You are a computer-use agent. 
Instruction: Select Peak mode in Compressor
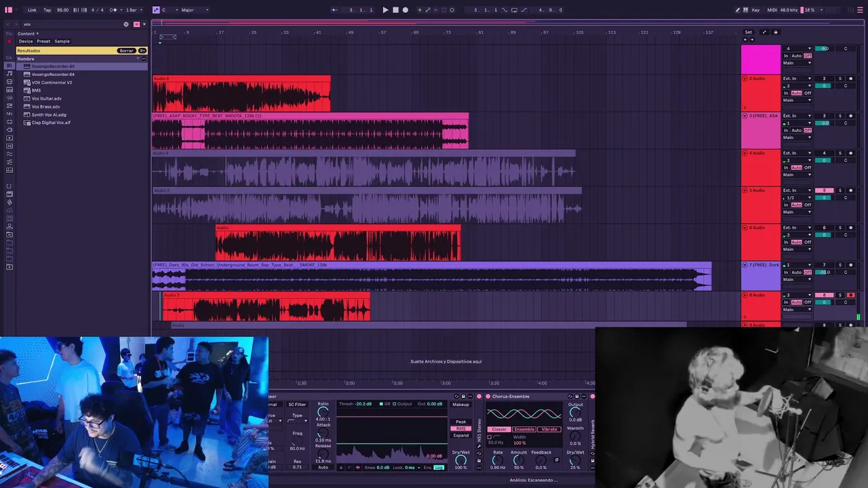click(461, 422)
